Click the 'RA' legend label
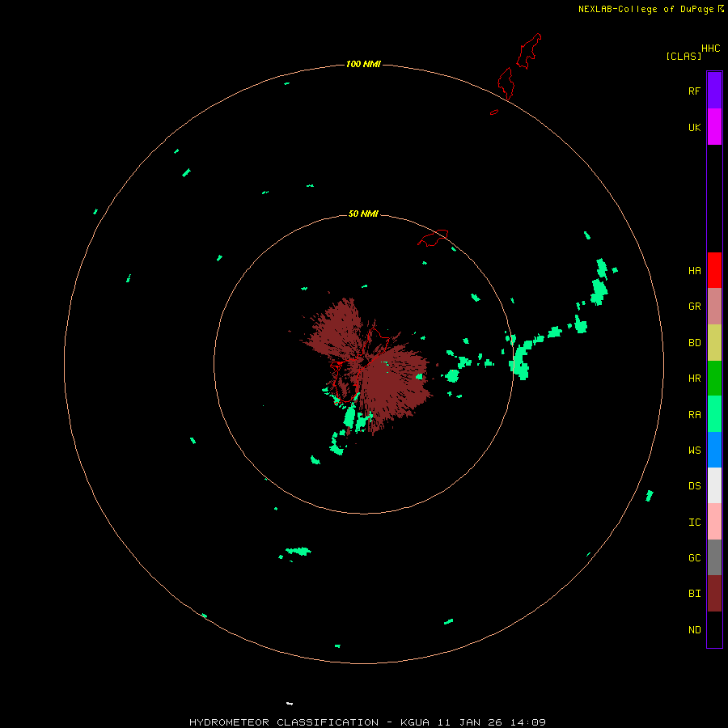The height and width of the screenshot is (728, 728). pos(695,415)
